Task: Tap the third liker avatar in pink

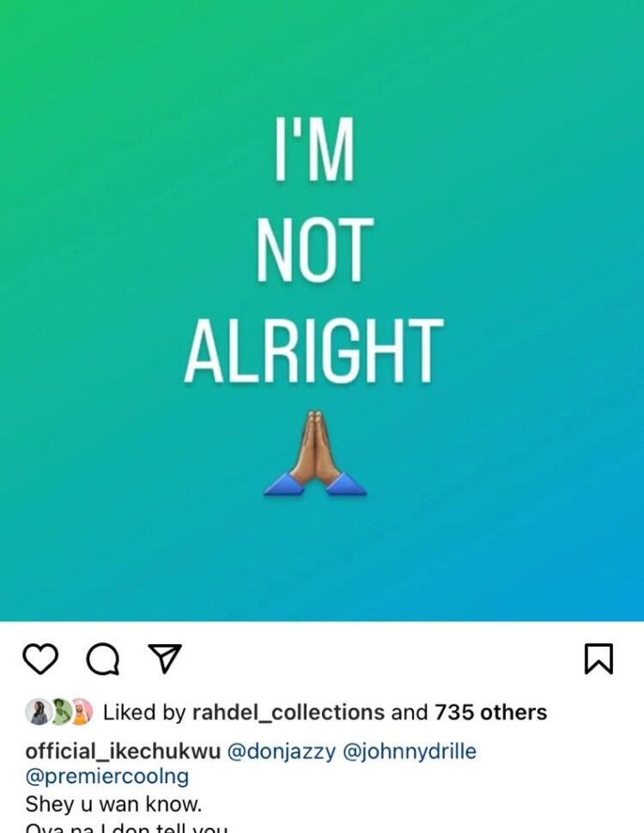Action: 82,712
